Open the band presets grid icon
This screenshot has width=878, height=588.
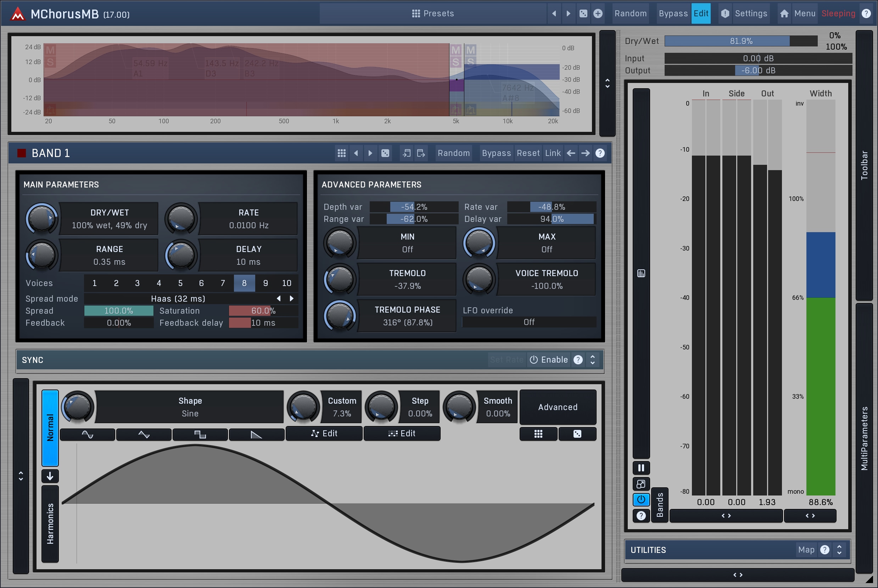click(341, 153)
